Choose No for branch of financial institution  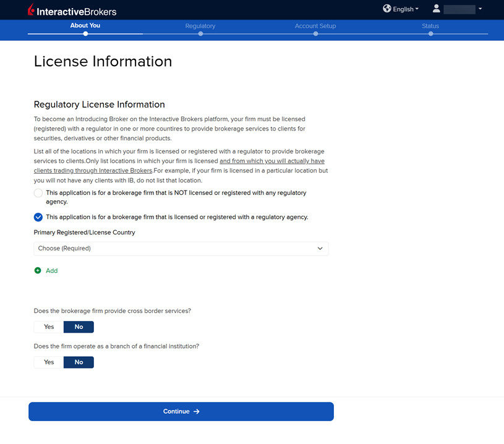(x=79, y=362)
